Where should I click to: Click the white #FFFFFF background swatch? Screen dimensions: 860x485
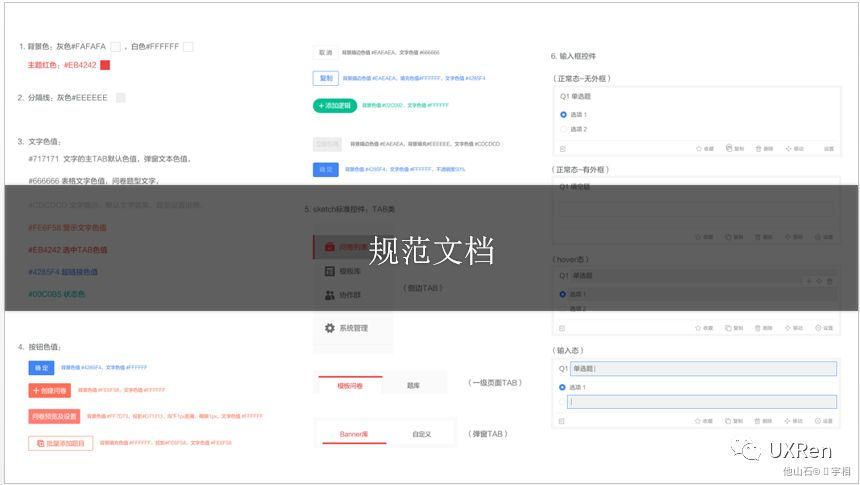click(188, 47)
